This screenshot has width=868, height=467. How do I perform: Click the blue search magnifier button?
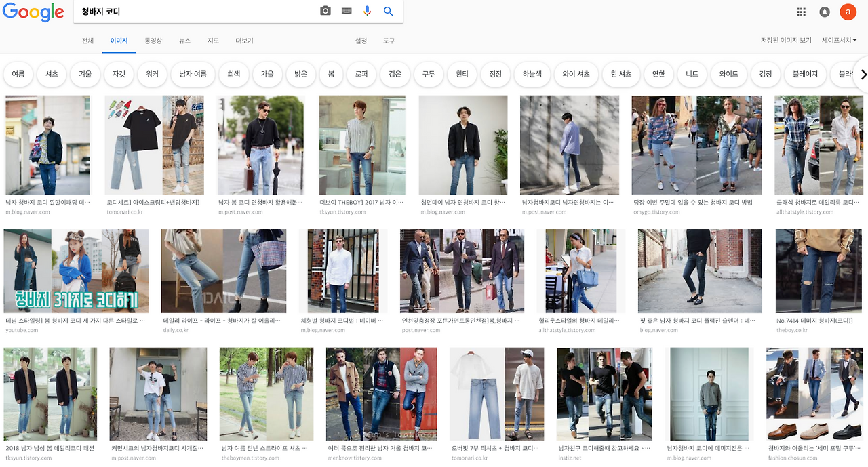(x=389, y=12)
